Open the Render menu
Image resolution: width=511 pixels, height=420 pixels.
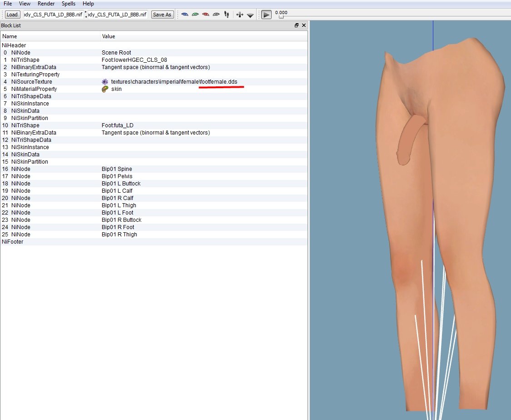(46, 4)
